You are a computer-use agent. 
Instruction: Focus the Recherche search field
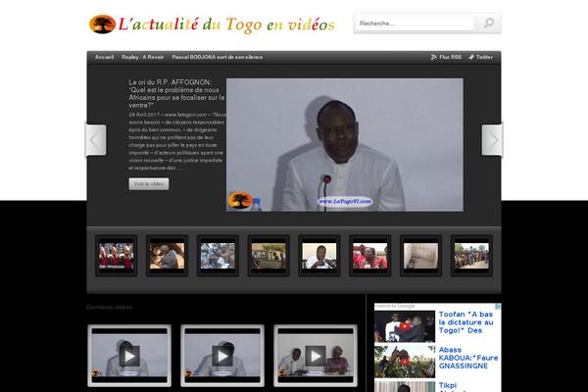click(x=415, y=24)
